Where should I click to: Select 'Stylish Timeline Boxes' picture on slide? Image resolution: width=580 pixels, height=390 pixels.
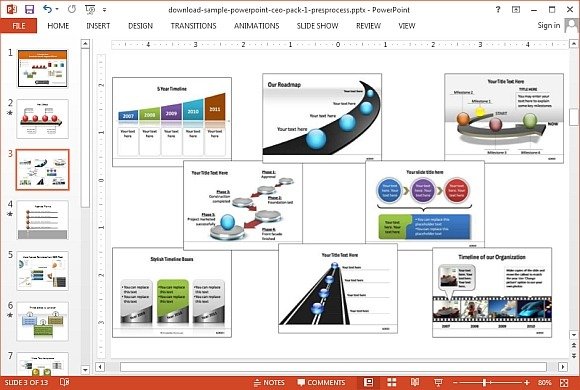click(x=172, y=293)
